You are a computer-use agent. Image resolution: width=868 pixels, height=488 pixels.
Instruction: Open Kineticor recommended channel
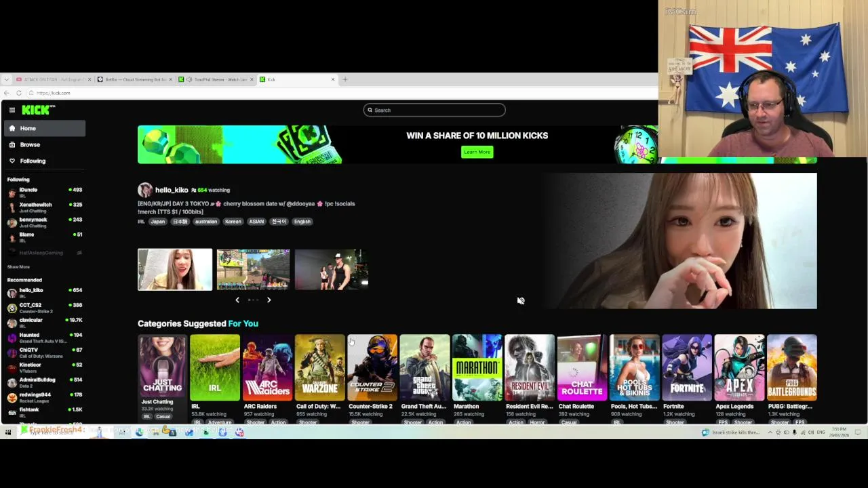(x=45, y=367)
